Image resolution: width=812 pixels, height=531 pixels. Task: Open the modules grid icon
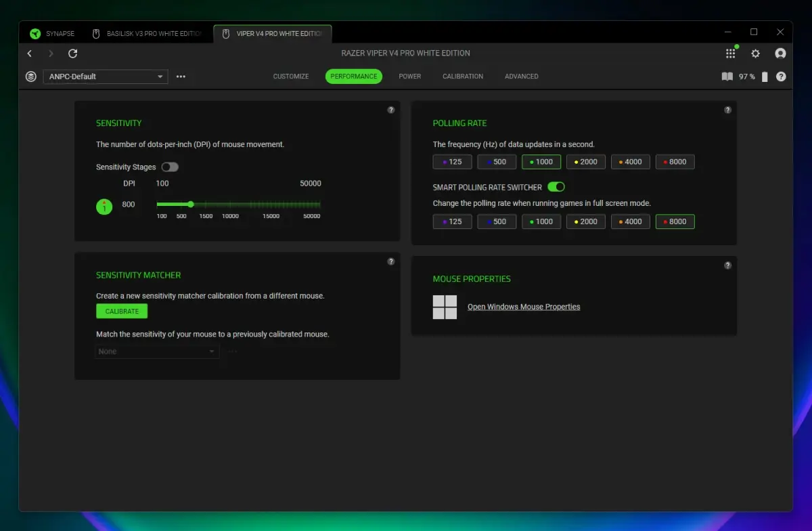(731, 54)
